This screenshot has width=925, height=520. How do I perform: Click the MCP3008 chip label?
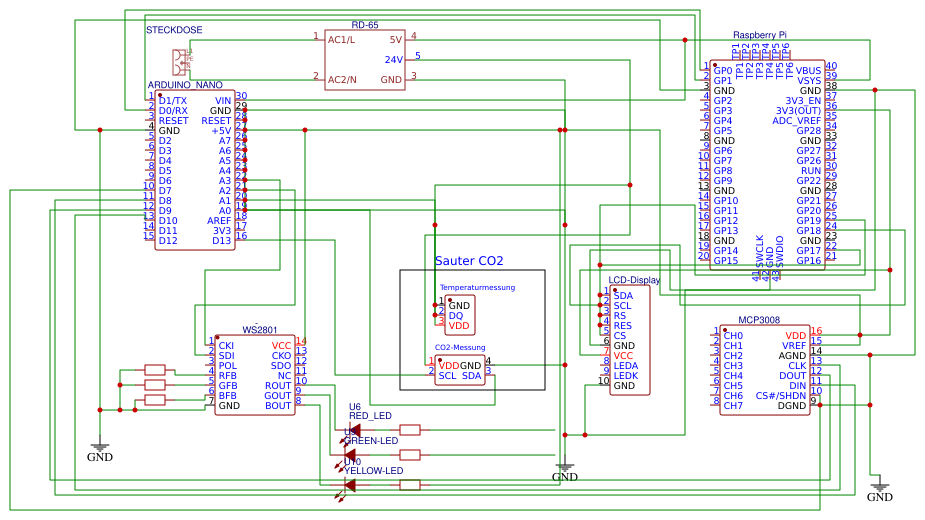pos(759,320)
